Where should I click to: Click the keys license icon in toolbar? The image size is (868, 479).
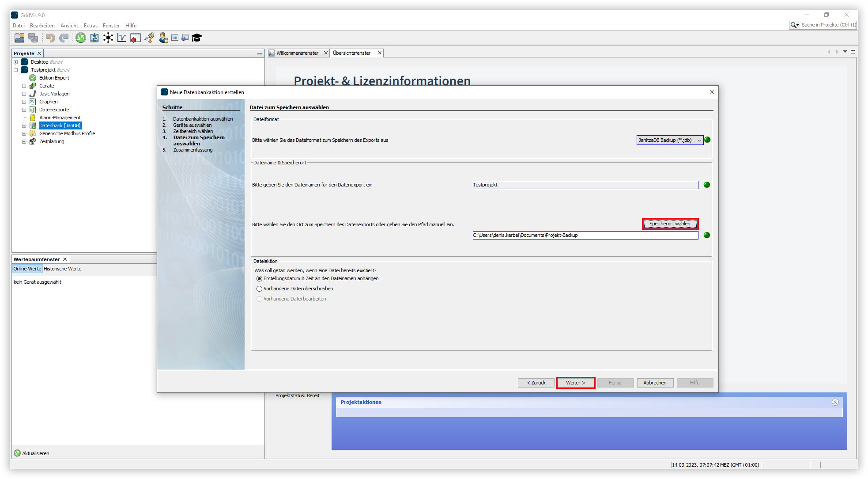pyautogui.click(x=150, y=38)
